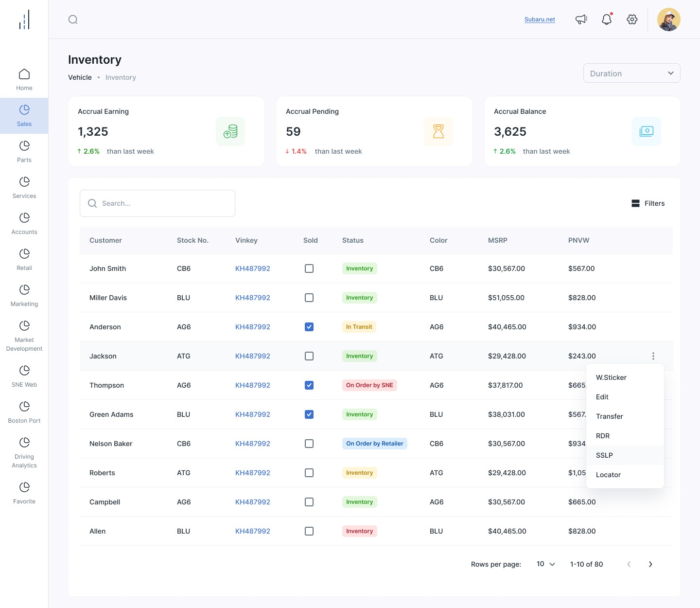Viewport: 700px width, 608px height.
Task: Tick the Sold checkbox for Nelson Baker
Action: click(309, 444)
